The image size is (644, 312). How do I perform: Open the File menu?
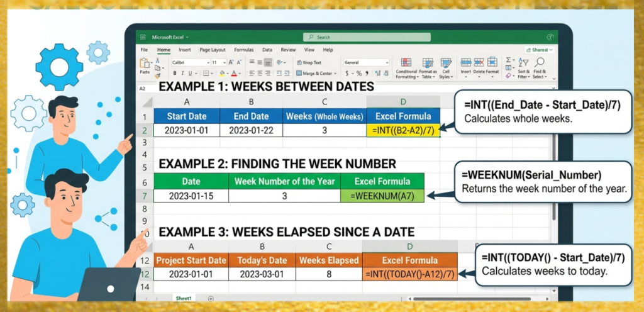144,50
